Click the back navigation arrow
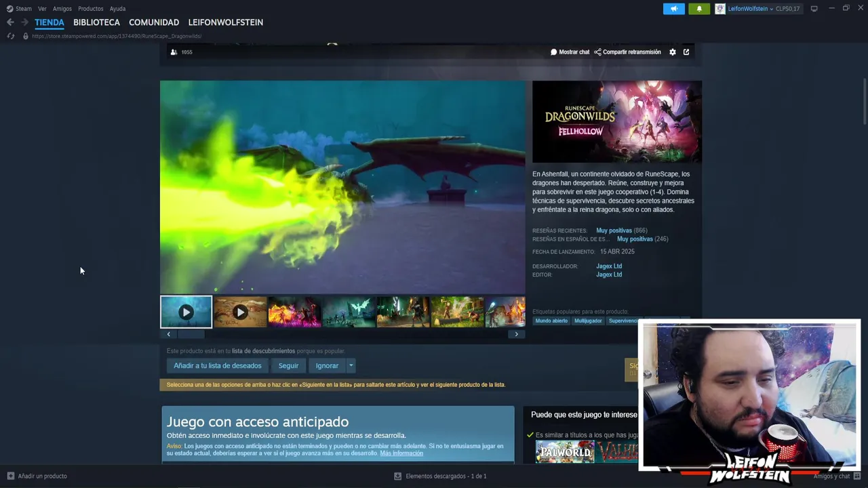Image resolution: width=868 pixels, height=488 pixels. [10, 22]
